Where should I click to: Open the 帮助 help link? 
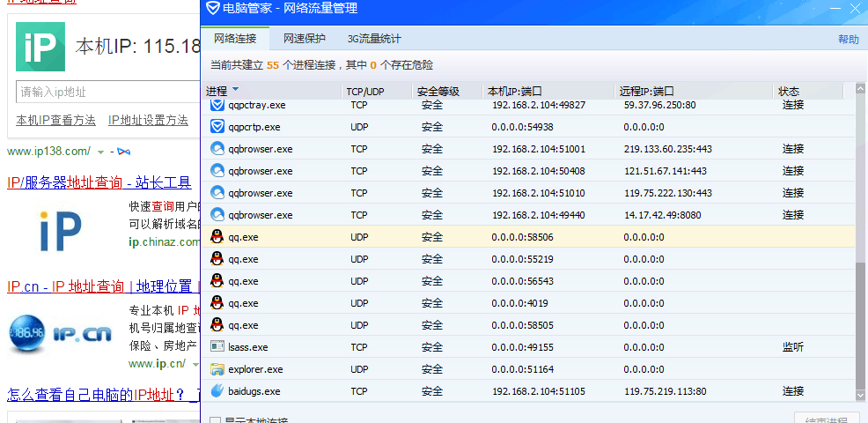pos(849,40)
